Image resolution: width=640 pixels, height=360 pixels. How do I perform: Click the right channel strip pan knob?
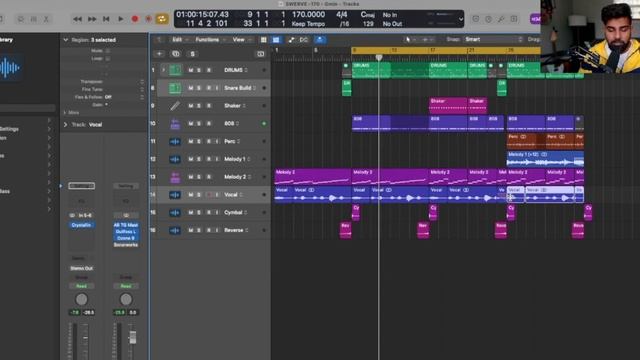(x=126, y=300)
